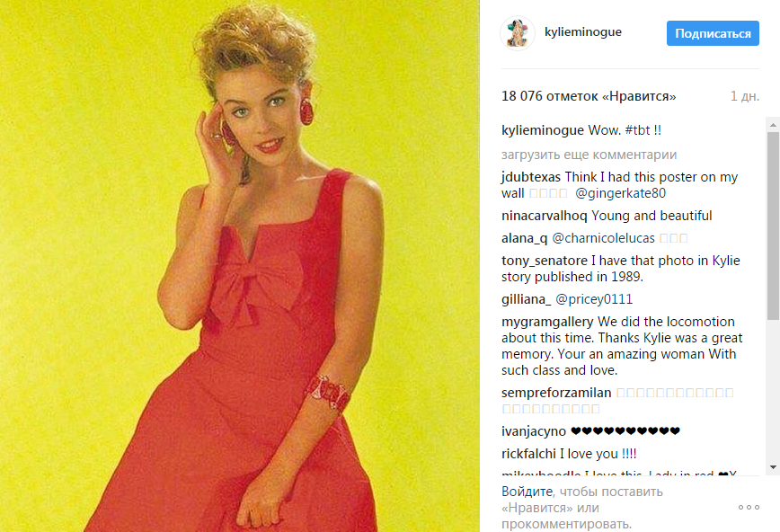Open the three-dots more options menu
The width and height of the screenshot is (780, 532).
749,507
